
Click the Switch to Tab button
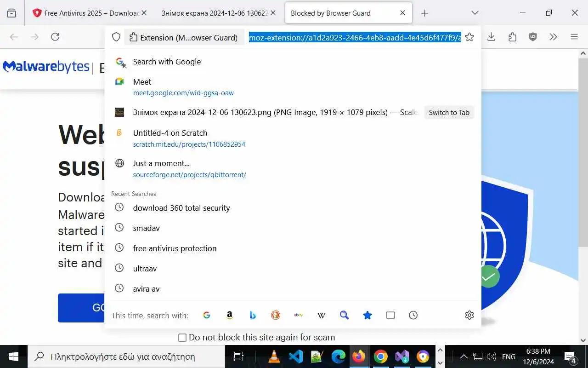coord(449,112)
